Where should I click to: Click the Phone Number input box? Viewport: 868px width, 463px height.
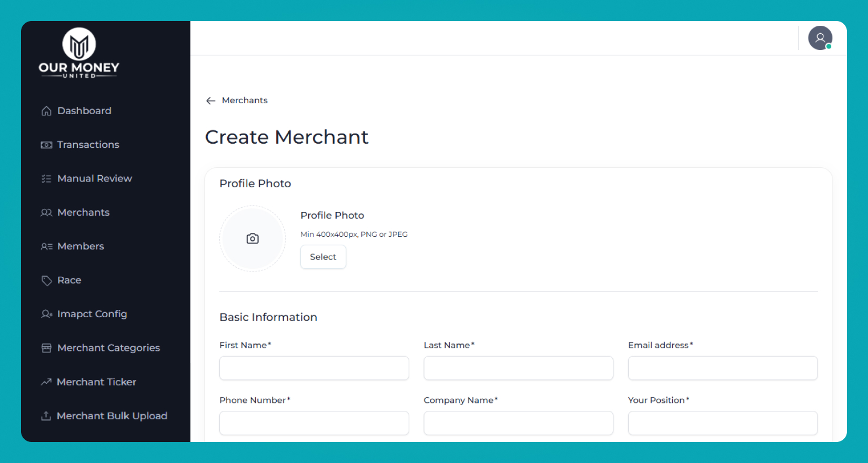(x=314, y=423)
